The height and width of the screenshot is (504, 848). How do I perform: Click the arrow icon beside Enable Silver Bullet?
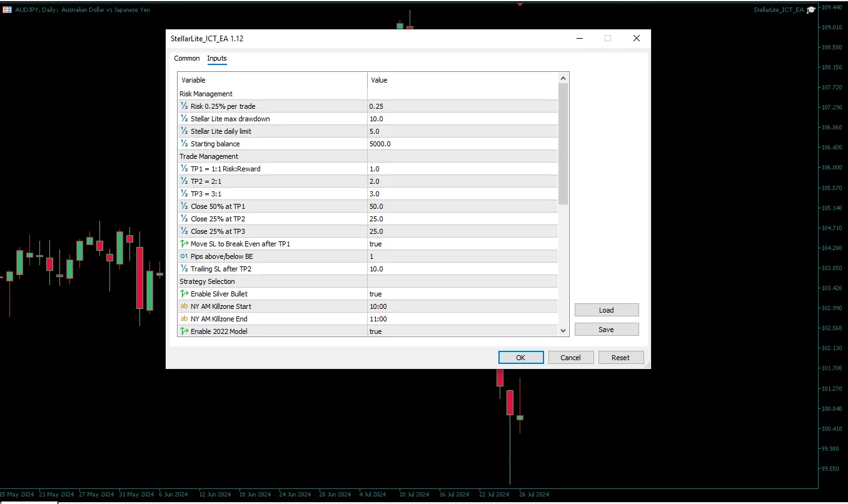[184, 294]
